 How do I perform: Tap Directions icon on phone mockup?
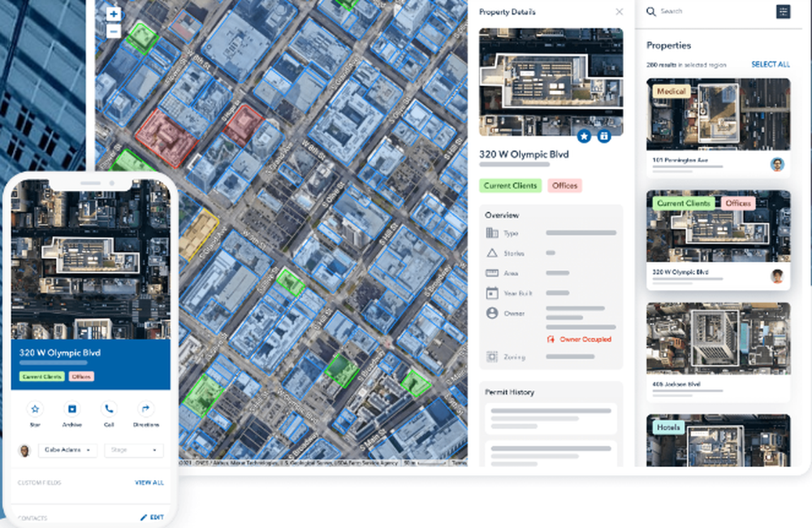click(145, 409)
